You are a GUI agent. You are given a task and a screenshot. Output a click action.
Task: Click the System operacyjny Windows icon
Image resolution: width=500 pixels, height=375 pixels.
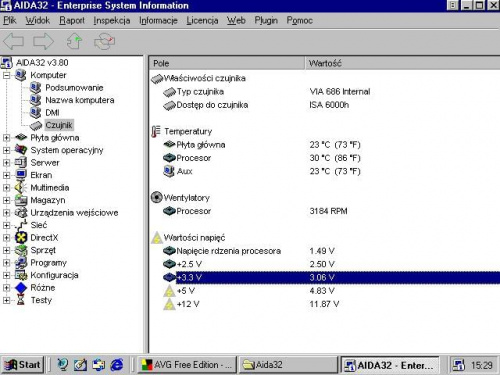(21, 150)
